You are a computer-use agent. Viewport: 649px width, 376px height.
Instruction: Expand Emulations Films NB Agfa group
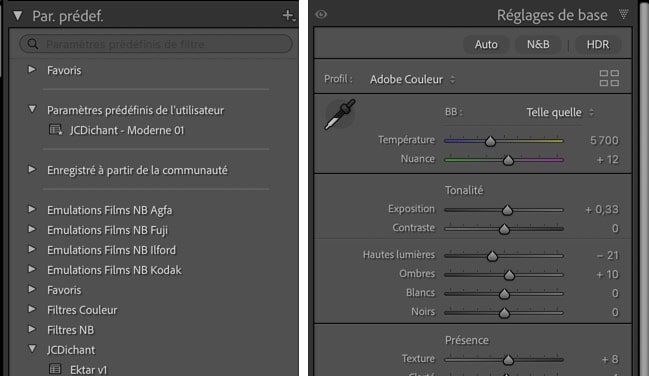point(32,209)
